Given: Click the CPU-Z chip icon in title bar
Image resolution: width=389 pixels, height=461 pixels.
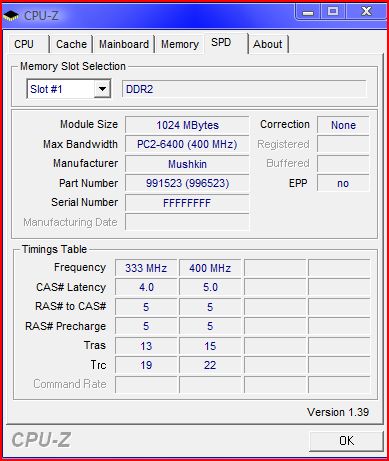Looking at the screenshot, I should pyautogui.click(x=11, y=15).
